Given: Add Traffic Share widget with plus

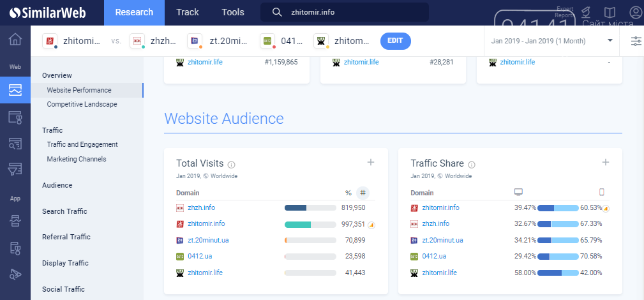Looking at the screenshot, I should 606,162.
